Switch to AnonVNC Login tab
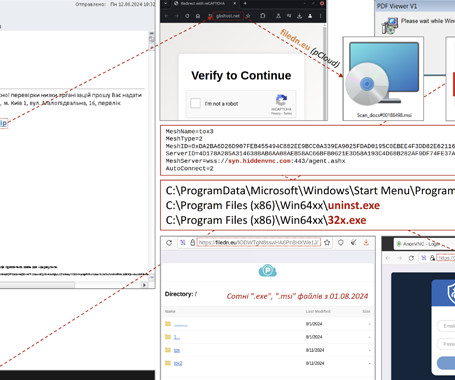The image size is (455, 380). click(x=418, y=244)
